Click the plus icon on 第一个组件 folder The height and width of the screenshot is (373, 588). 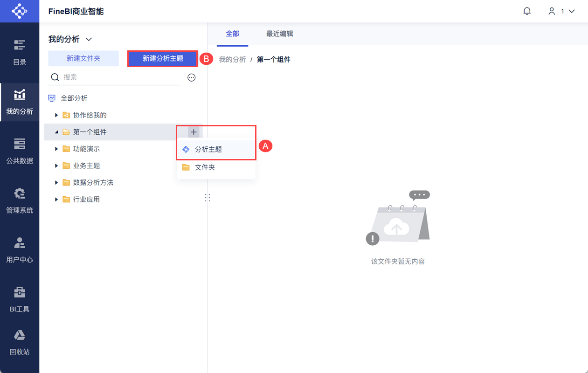click(194, 132)
